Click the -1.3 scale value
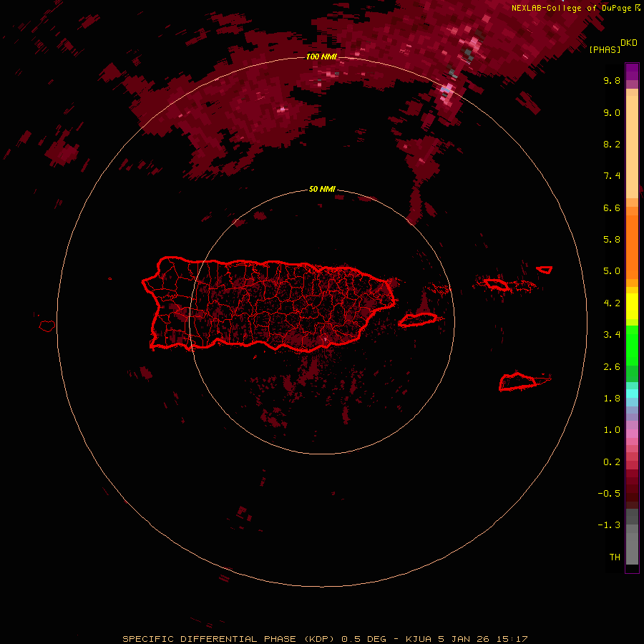 click(x=609, y=525)
